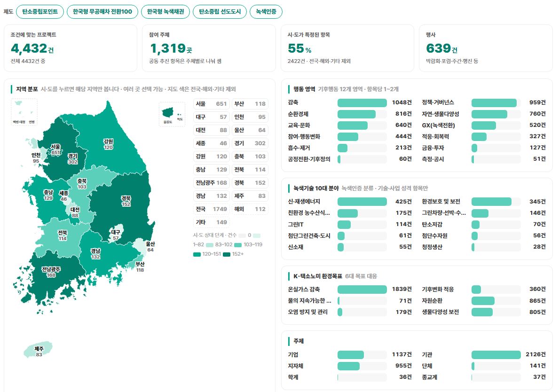This screenshot has height=392, width=559.
Task: Click the 울릉도 inset map
Action: tap(172, 114)
